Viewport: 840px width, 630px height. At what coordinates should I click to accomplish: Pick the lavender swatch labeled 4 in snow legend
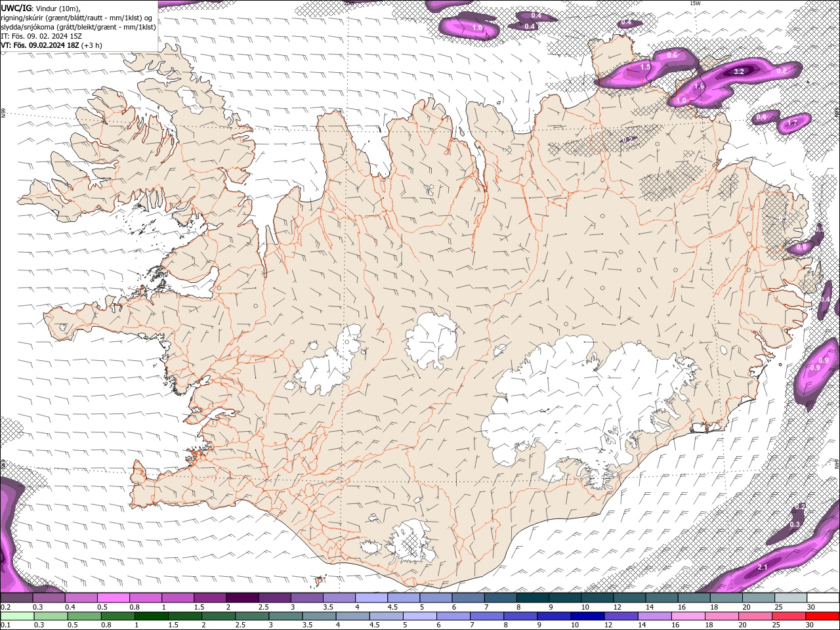[x=371, y=598]
